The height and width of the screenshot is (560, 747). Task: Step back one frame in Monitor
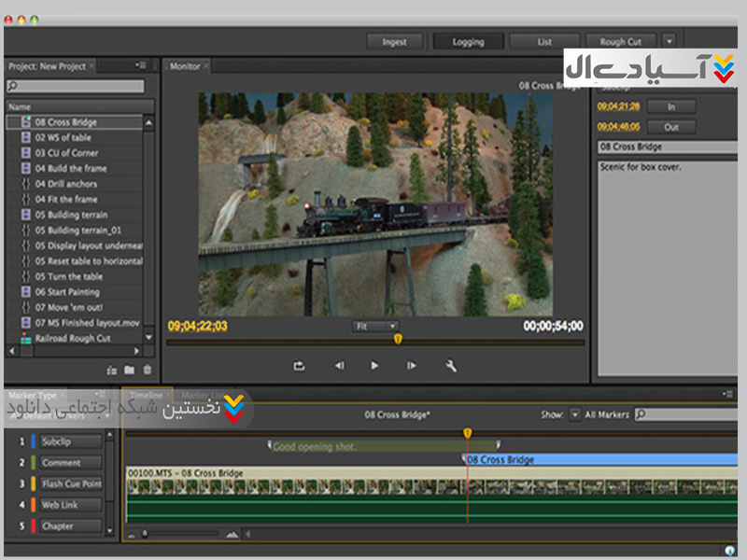(339, 366)
